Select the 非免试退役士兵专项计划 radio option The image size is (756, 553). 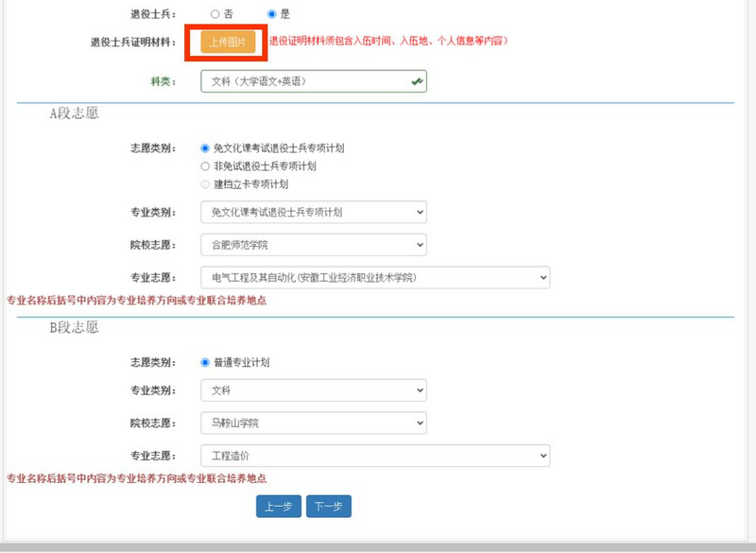[207, 166]
